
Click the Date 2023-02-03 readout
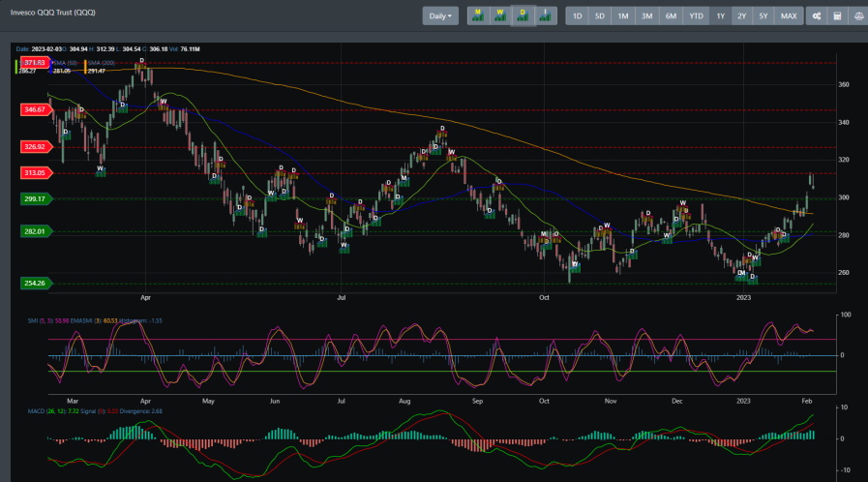[39, 49]
